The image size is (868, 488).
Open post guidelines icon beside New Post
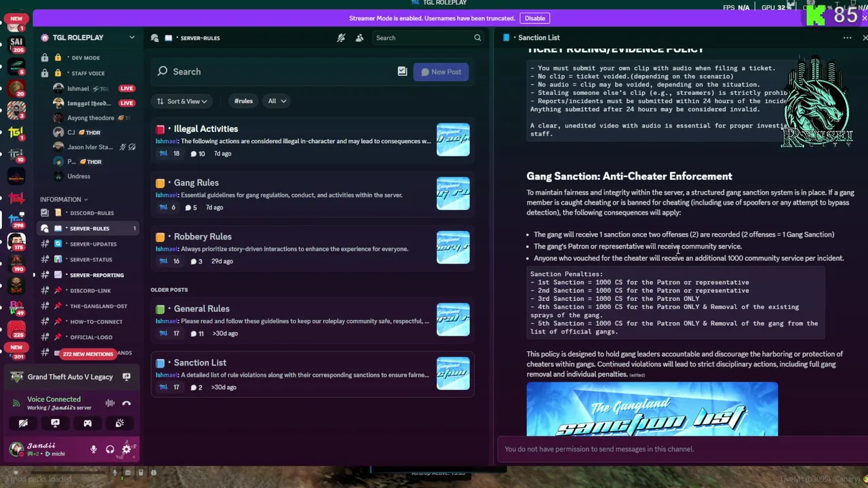click(402, 71)
